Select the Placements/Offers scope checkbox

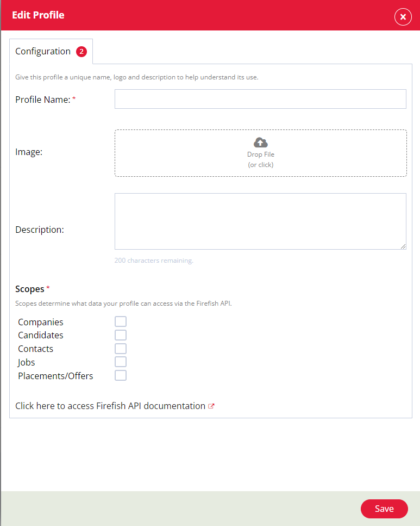120,375
